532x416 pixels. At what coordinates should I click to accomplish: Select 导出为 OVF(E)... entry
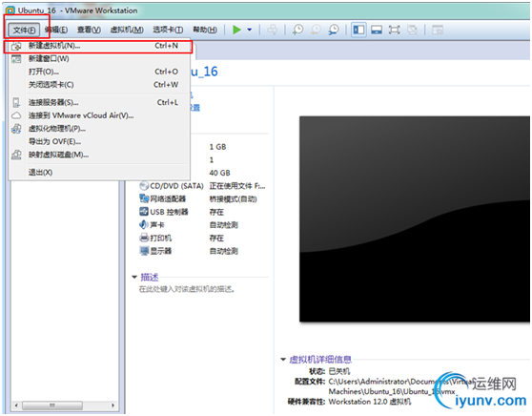[98, 141]
